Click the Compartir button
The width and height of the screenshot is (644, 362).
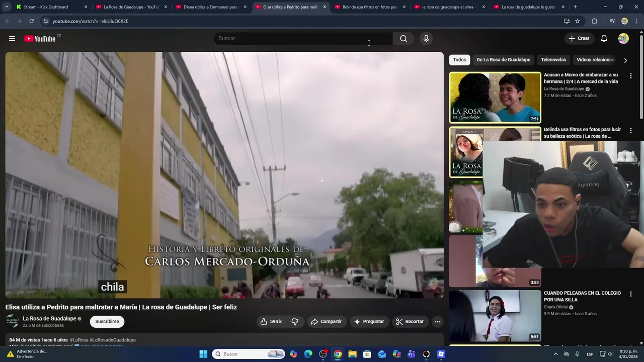point(326,322)
